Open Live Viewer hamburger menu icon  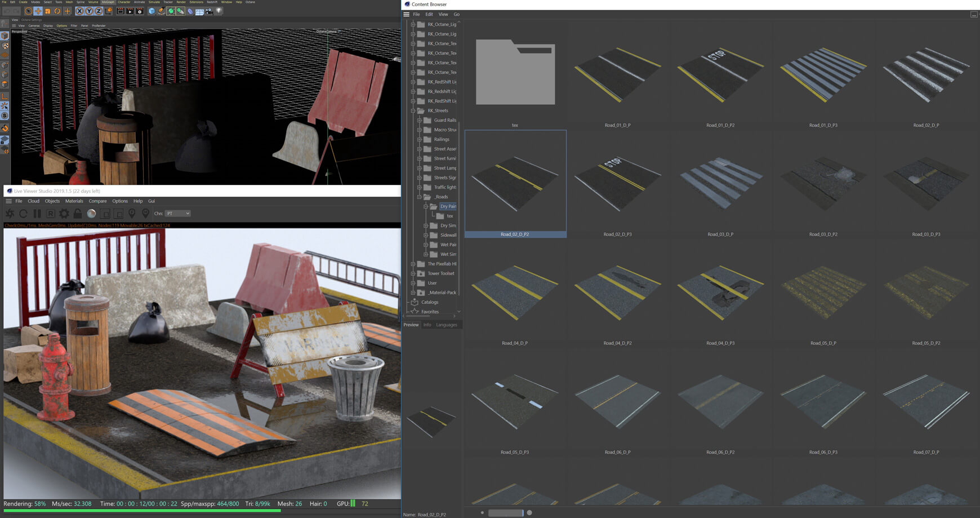pos(8,201)
